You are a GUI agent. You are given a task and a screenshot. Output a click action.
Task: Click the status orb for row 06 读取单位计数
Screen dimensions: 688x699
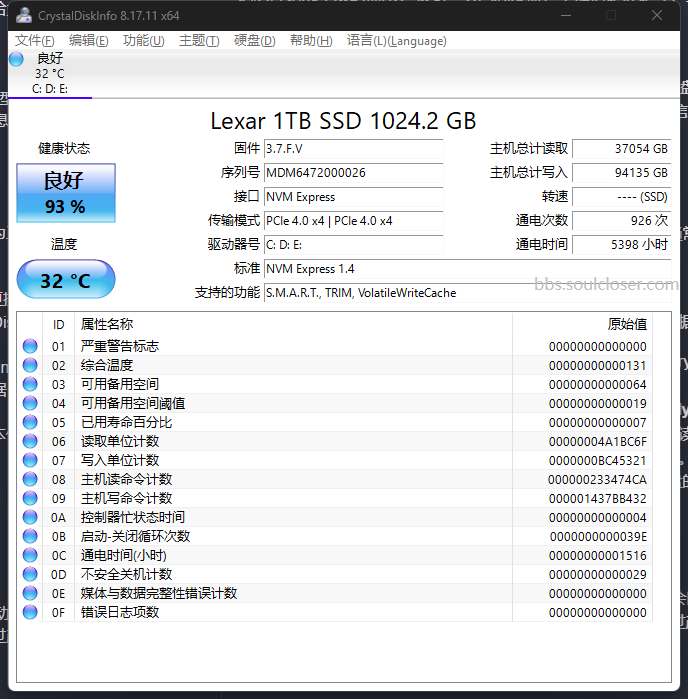click(30, 441)
